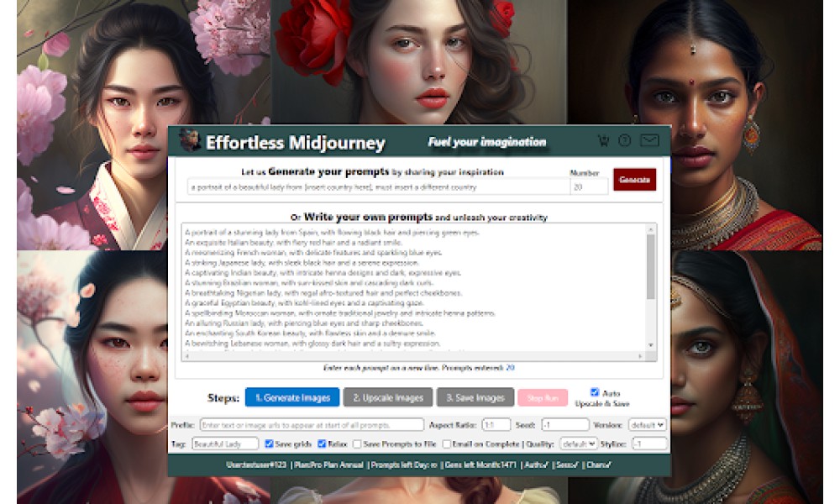The width and height of the screenshot is (840, 504).
Task: Open the shopping cart icon in header
Action: [604, 141]
